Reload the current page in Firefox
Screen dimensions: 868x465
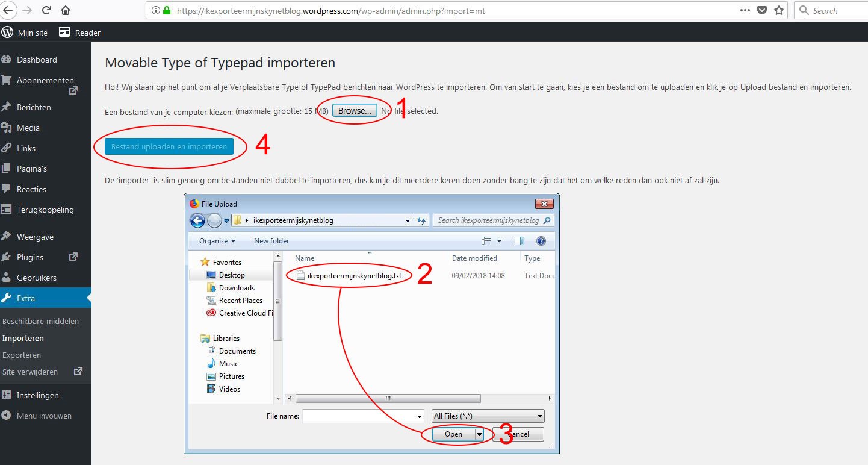coord(46,10)
